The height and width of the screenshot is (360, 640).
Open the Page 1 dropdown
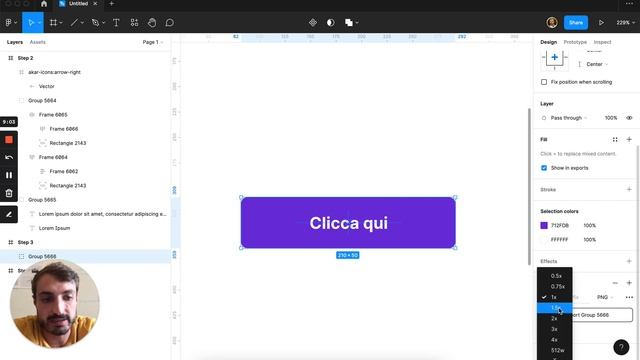click(x=153, y=42)
